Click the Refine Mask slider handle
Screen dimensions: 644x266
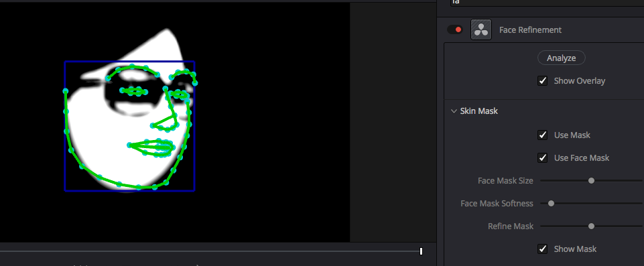(x=591, y=226)
